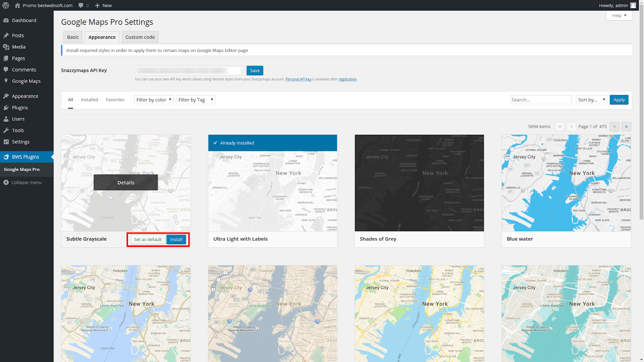The width and height of the screenshot is (644, 362).
Task: Click the Users icon in the sidebar
Action: [6, 119]
